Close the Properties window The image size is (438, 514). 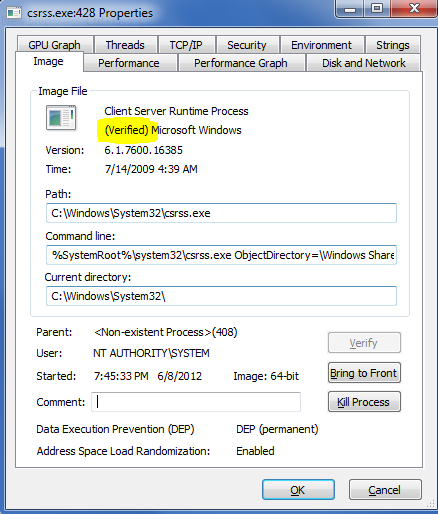(x=414, y=8)
